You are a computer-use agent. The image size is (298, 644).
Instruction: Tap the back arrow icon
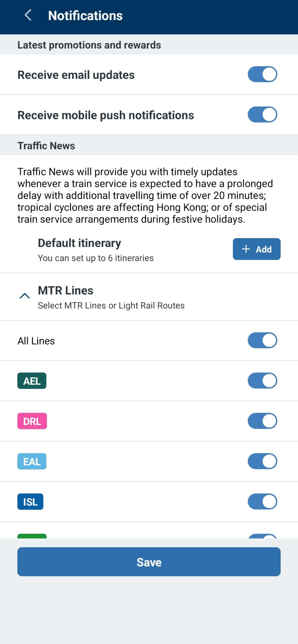pos(28,15)
